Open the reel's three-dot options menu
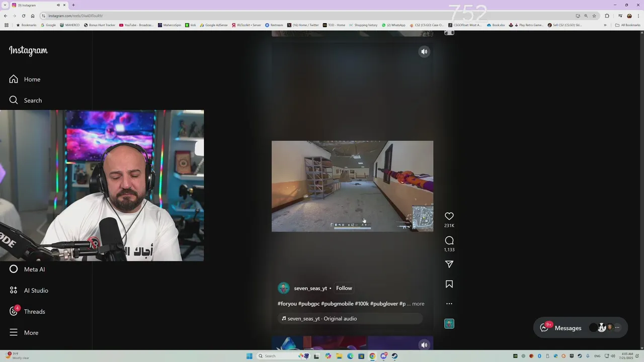 [449, 304]
